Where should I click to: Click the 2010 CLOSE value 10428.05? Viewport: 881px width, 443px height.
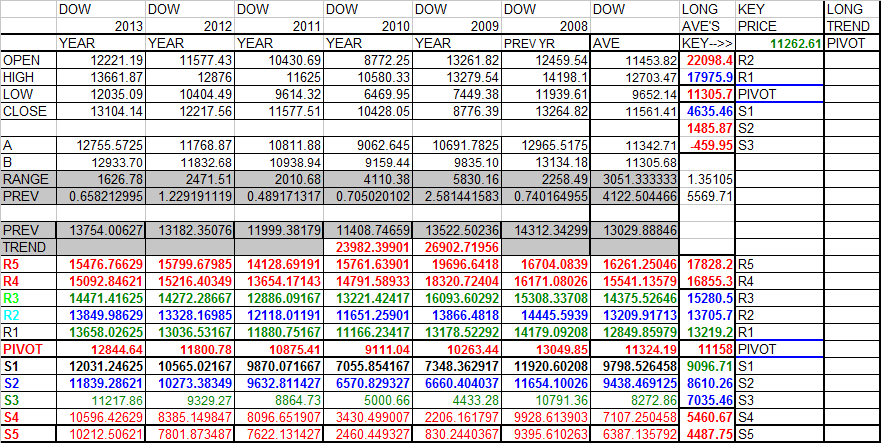point(368,111)
